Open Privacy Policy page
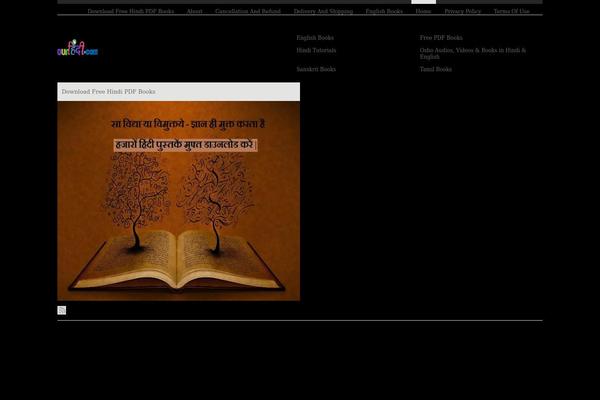 pyautogui.click(x=463, y=11)
